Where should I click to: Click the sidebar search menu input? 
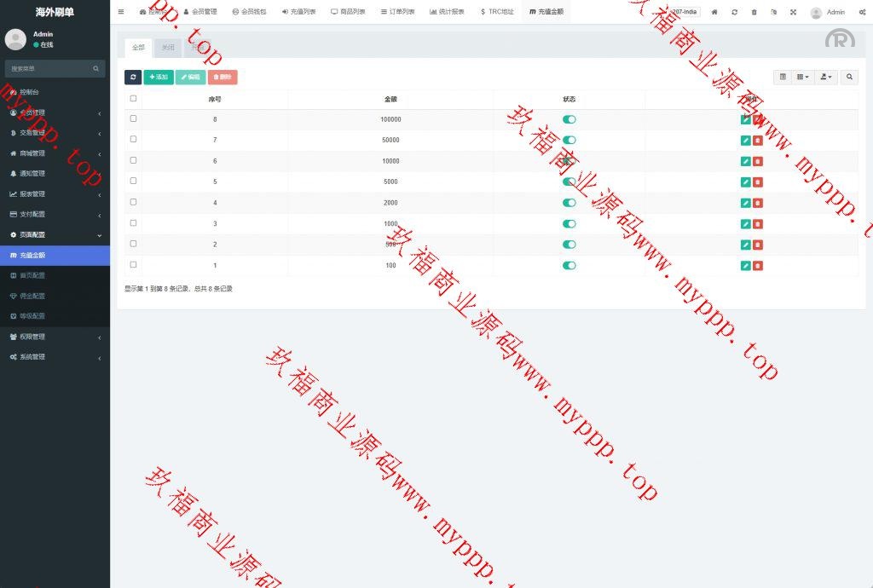click(x=51, y=68)
